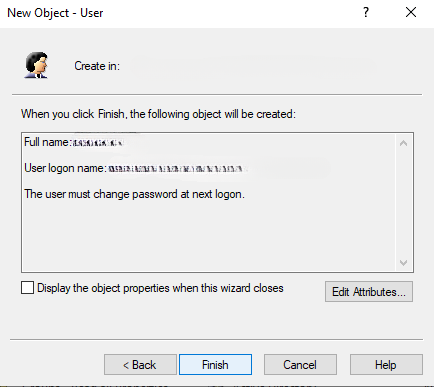This screenshot has width=434, height=387.
Task: Close the New Object - User dialog
Action: (411, 13)
